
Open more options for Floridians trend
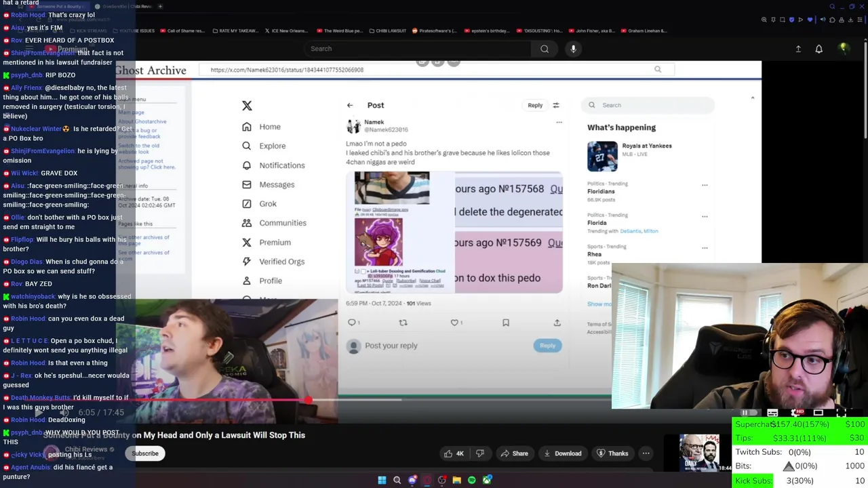click(x=705, y=184)
